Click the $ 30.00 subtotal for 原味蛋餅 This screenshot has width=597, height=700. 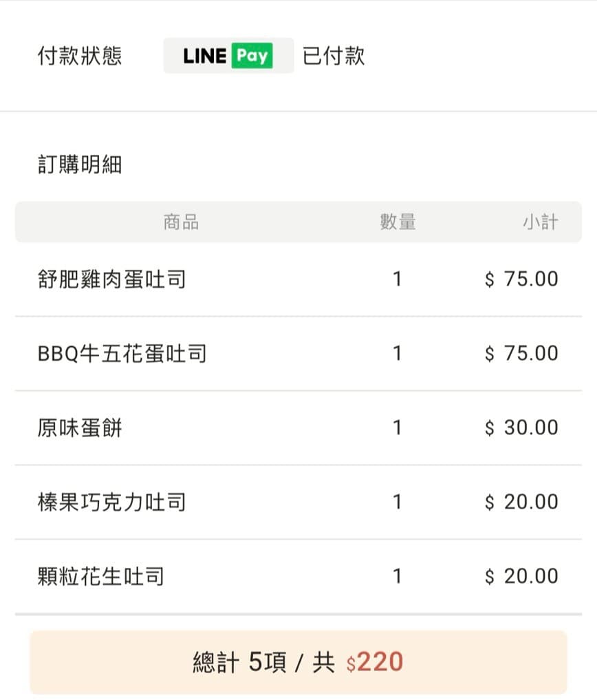[521, 427]
